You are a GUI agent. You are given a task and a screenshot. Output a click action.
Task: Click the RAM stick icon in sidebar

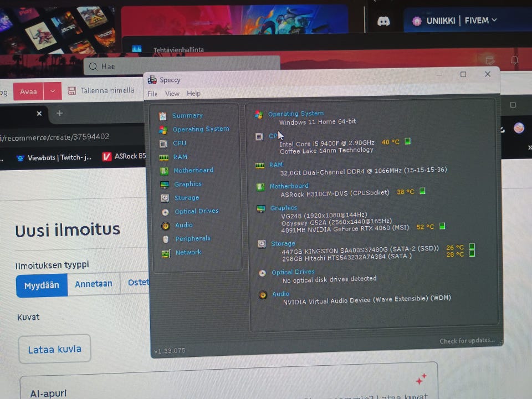tap(164, 157)
